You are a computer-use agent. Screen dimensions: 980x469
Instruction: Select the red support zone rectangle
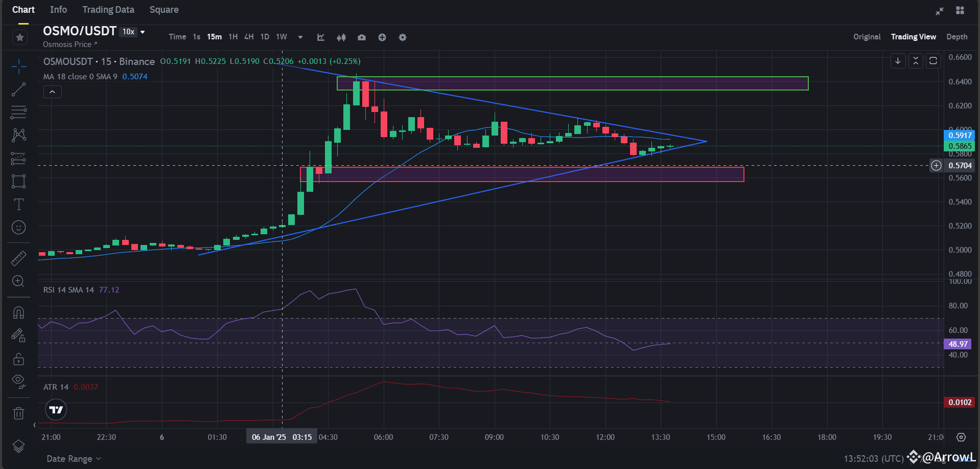[x=522, y=174]
